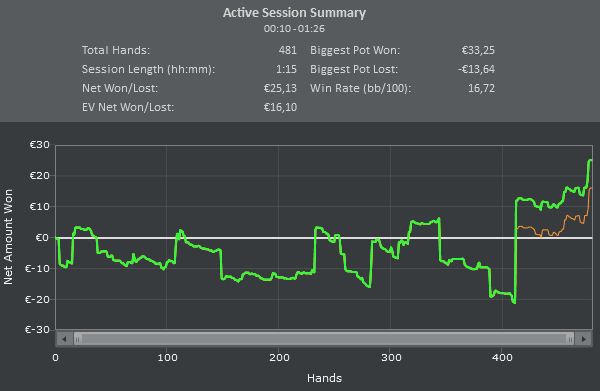Screen dimensions: 600x391
Task: Click the Net Won/Lost value €25,13
Action: coord(280,88)
